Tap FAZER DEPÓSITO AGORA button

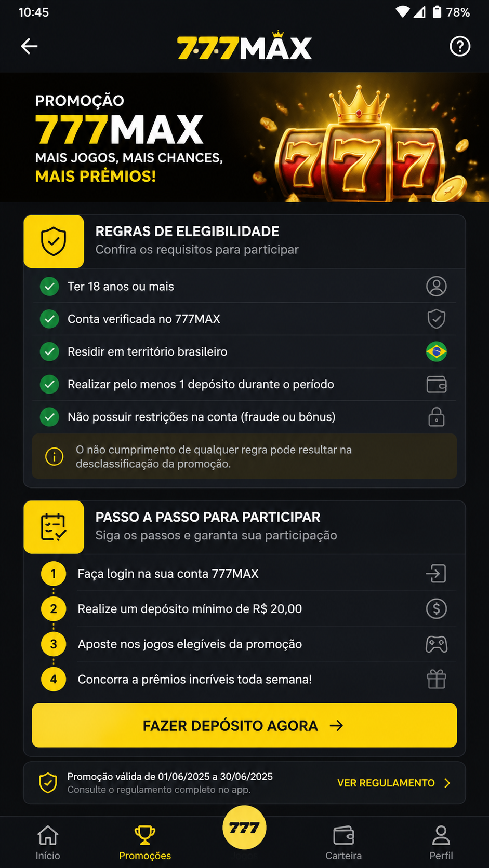(244, 725)
